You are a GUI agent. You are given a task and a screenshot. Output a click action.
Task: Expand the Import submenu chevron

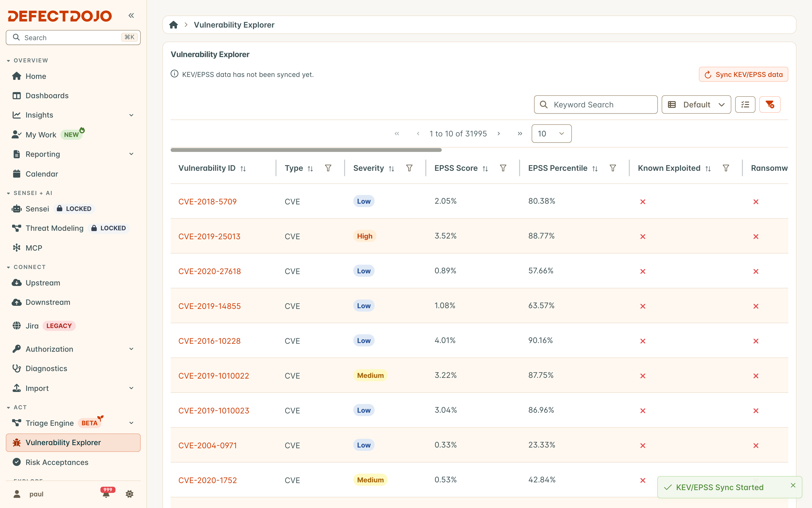(x=131, y=388)
